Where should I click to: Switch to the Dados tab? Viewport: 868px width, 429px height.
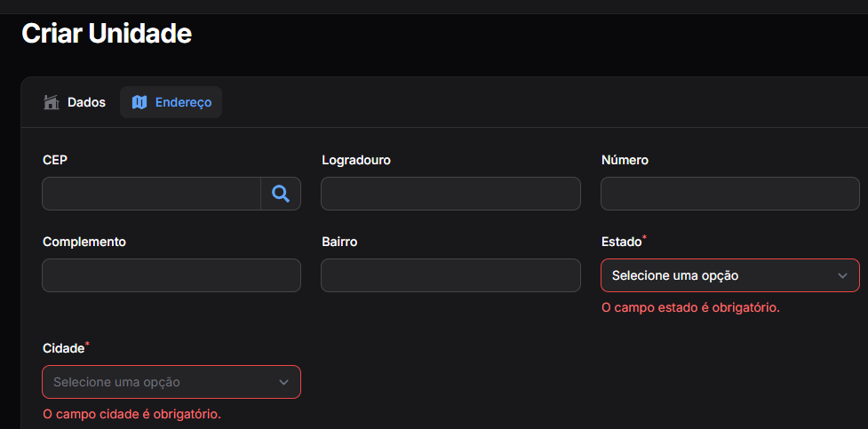(86, 102)
